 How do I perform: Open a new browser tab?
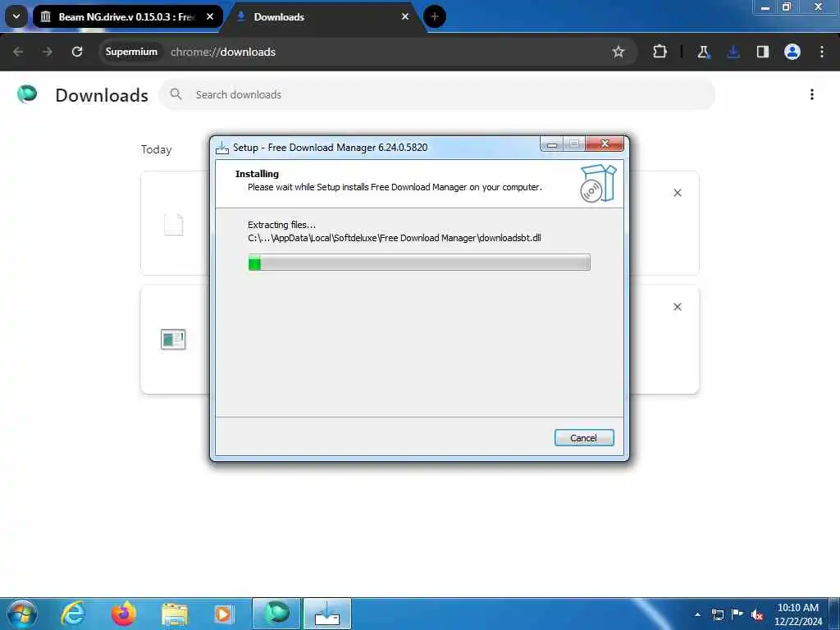[435, 16]
